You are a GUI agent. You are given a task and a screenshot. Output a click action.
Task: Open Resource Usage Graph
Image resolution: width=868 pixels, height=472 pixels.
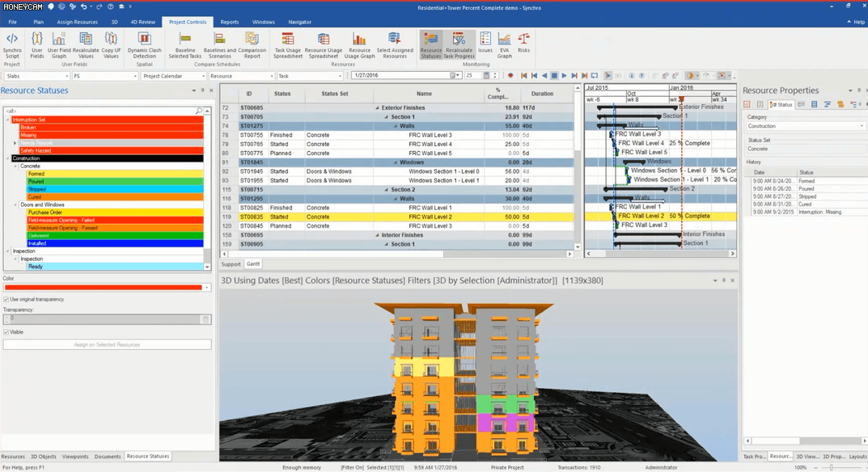pyautogui.click(x=359, y=44)
